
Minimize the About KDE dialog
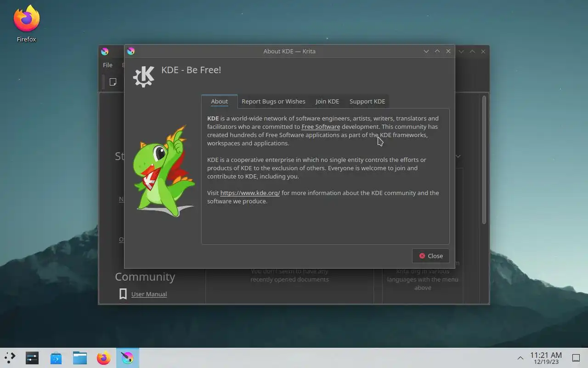pyautogui.click(x=426, y=51)
